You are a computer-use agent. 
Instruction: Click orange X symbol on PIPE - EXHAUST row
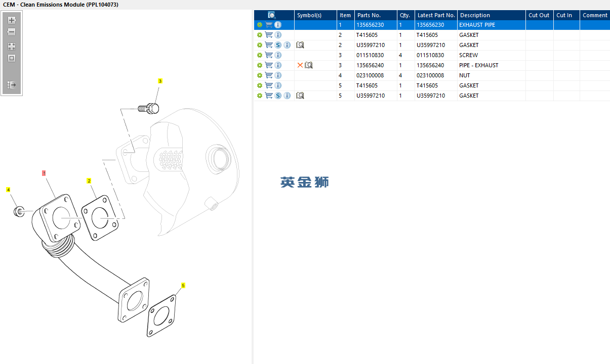tap(300, 65)
